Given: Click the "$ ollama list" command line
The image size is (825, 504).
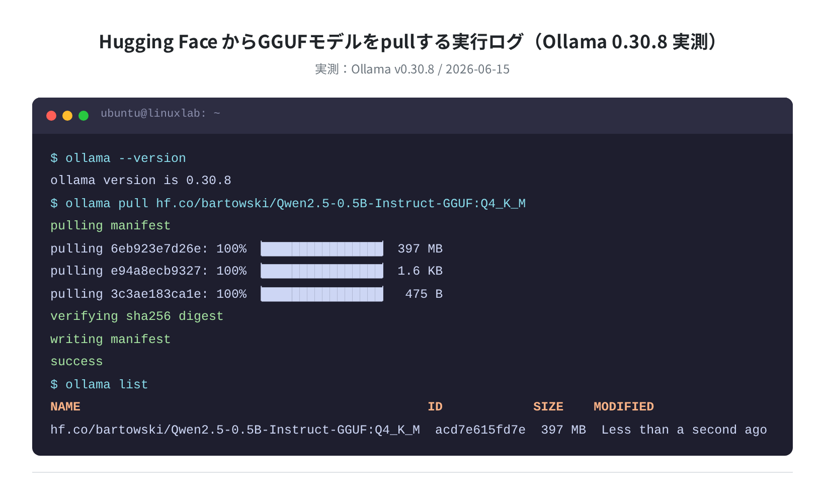Looking at the screenshot, I should coord(99,384).
